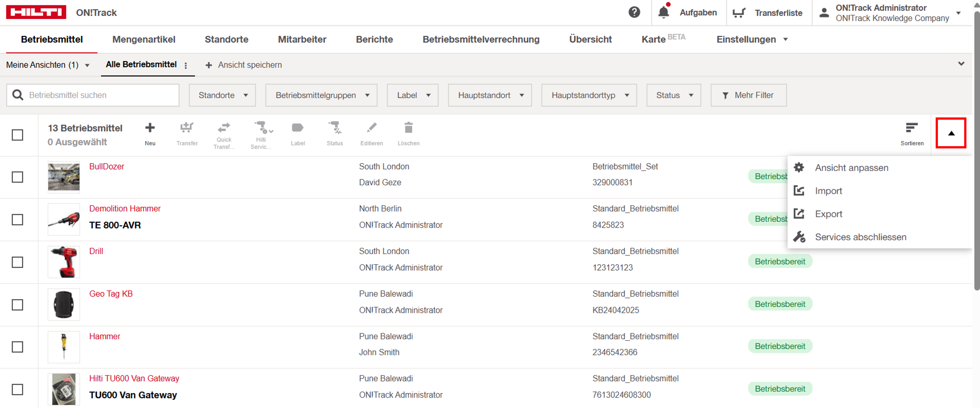980x408 pixels.
Task: Open the Geo Tag KB asset link
Action: click(111, 294)
